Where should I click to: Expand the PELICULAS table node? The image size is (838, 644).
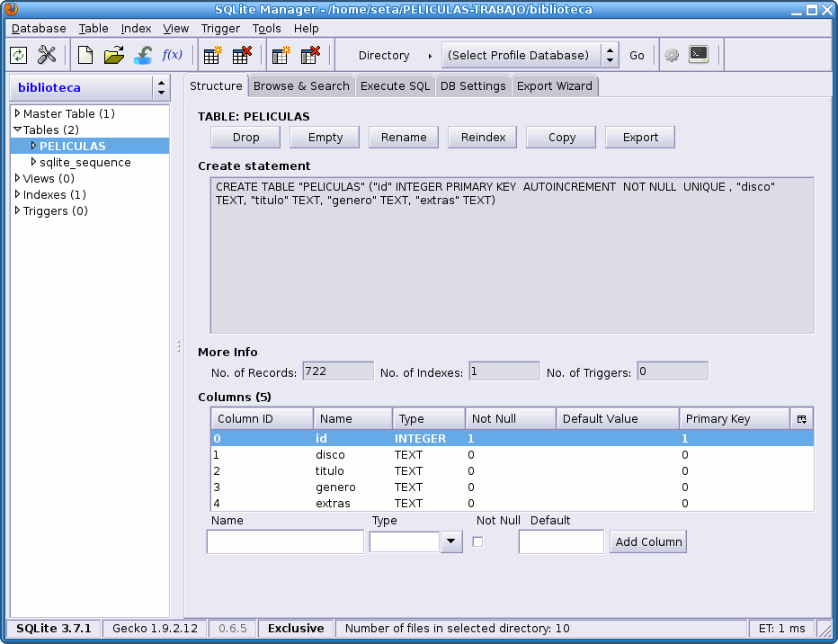(33, 146)
